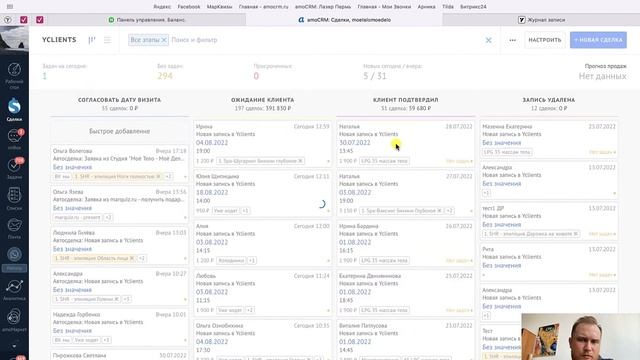Open the three-dots more menu
Screen dimensions: 640x360
(512, 40)
